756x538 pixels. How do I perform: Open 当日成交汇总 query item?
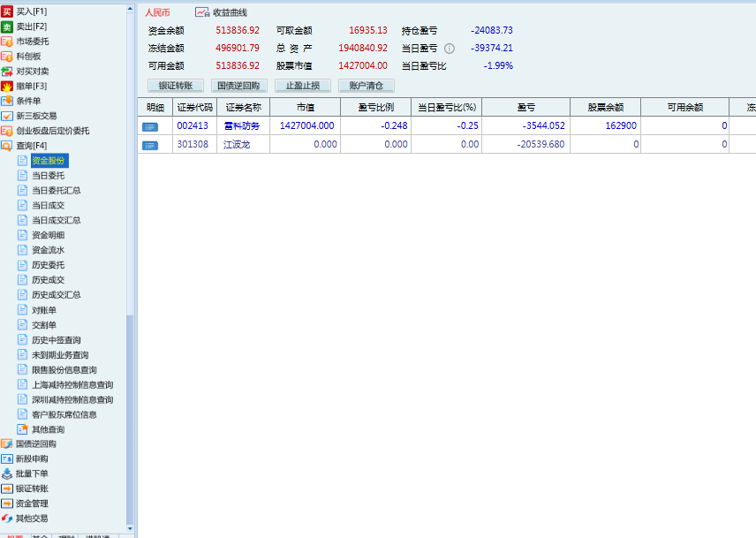(x=56, y=220)
